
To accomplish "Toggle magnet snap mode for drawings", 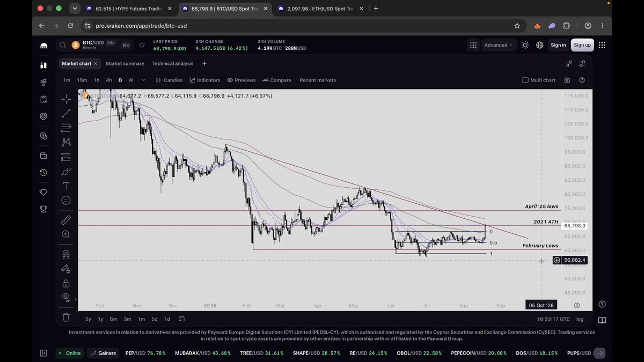I will pyautogui.click(x=66, y=254).
